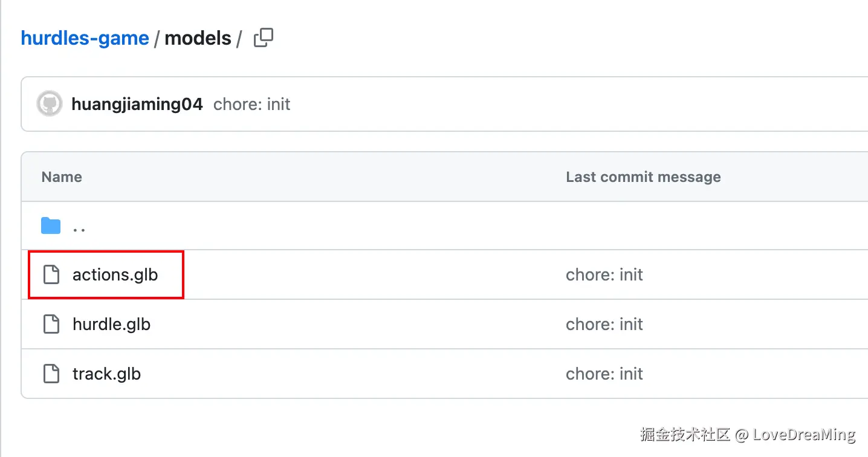This screenshot has height=457, width=868.
Task: Click the track.glb file icon
Action: (51, 374)
